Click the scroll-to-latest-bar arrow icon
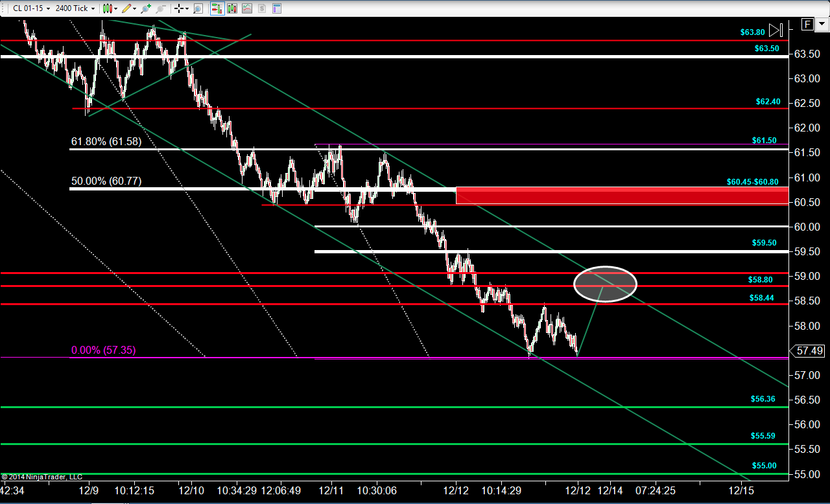 coord(776,30)
